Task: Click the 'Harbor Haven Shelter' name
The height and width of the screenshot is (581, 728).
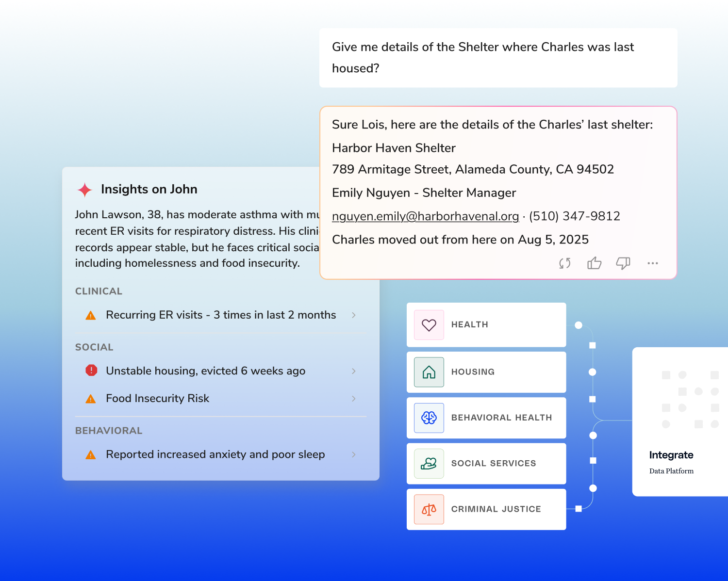Action: (394, 148)
